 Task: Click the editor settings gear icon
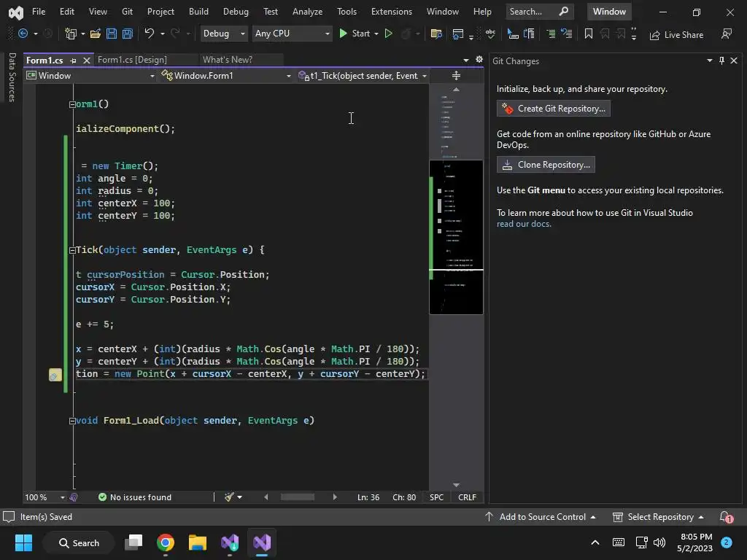479,60
